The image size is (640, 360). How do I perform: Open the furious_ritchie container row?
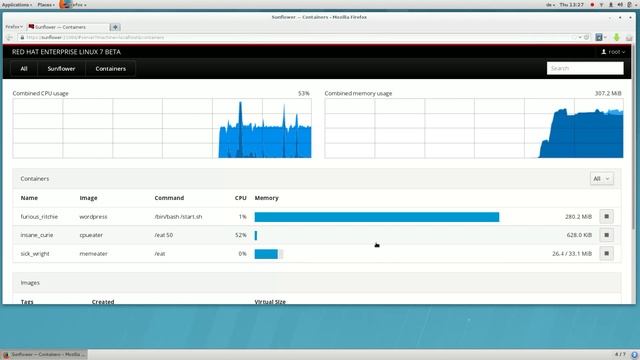317,217
